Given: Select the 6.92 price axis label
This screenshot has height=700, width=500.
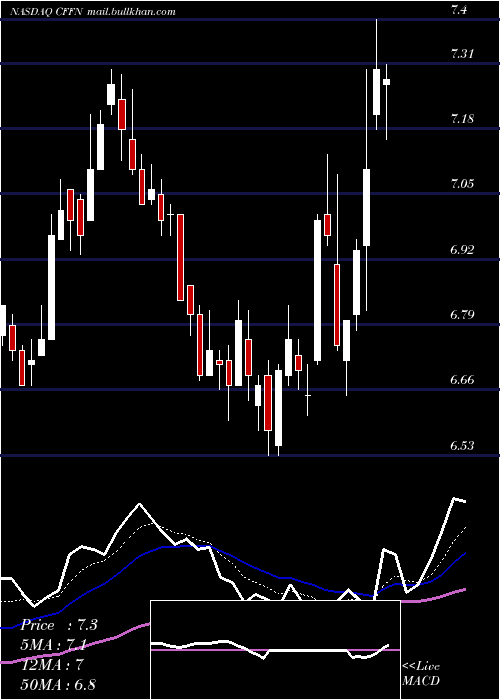Looking at the screenshot, I should 462,250.
